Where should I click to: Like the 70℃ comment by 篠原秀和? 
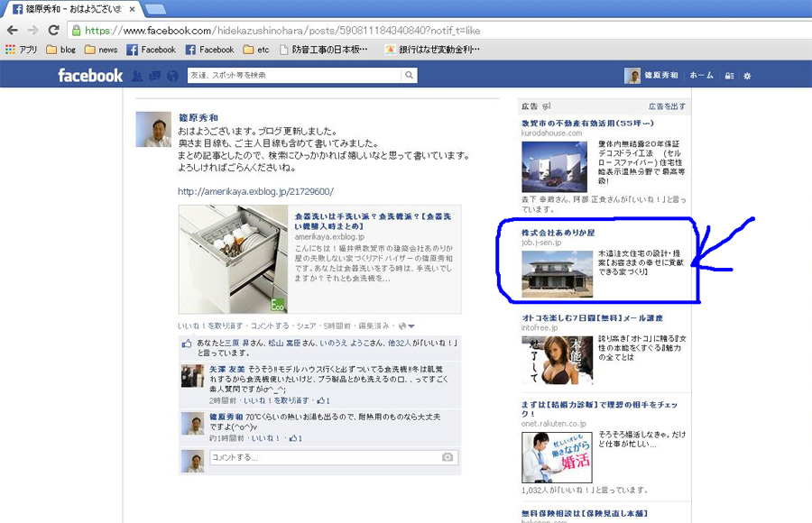point(265,438)
